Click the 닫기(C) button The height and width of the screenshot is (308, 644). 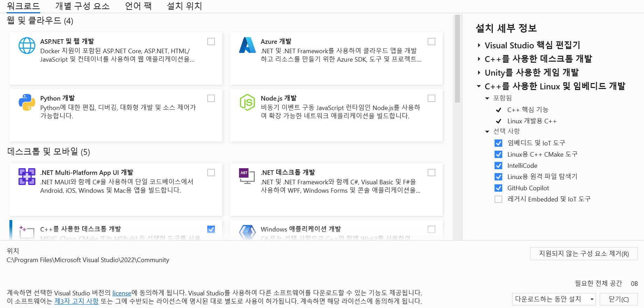point(618,299)
